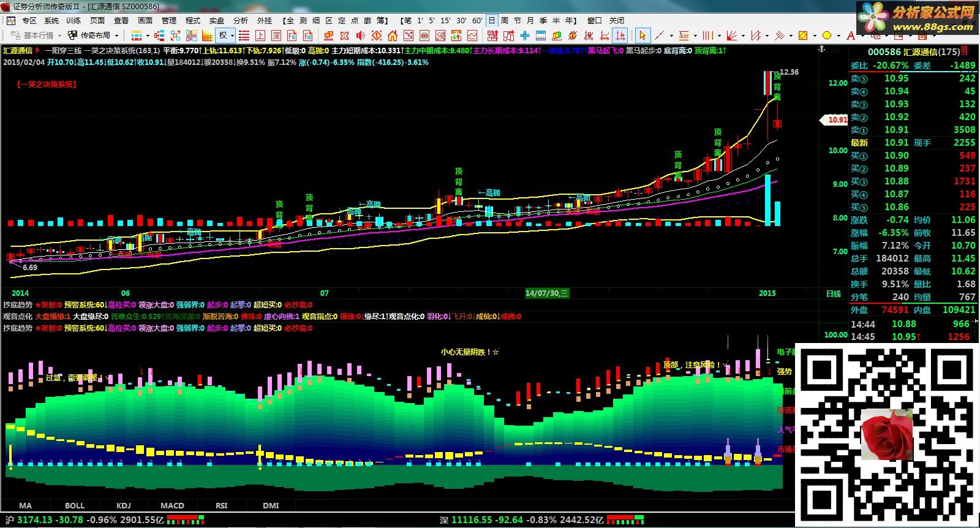Switch to the MACD indicator tab

pyautogui.click(x=172, y=505)
